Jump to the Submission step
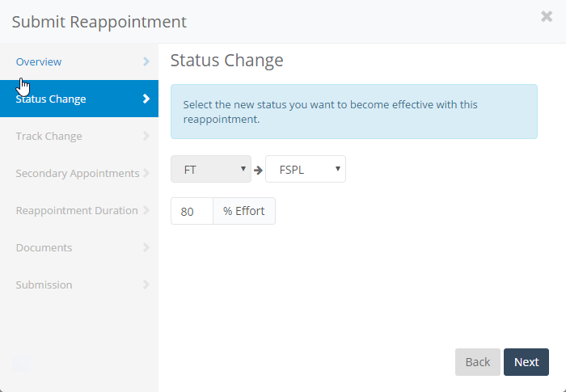 [x=44, y=285]
